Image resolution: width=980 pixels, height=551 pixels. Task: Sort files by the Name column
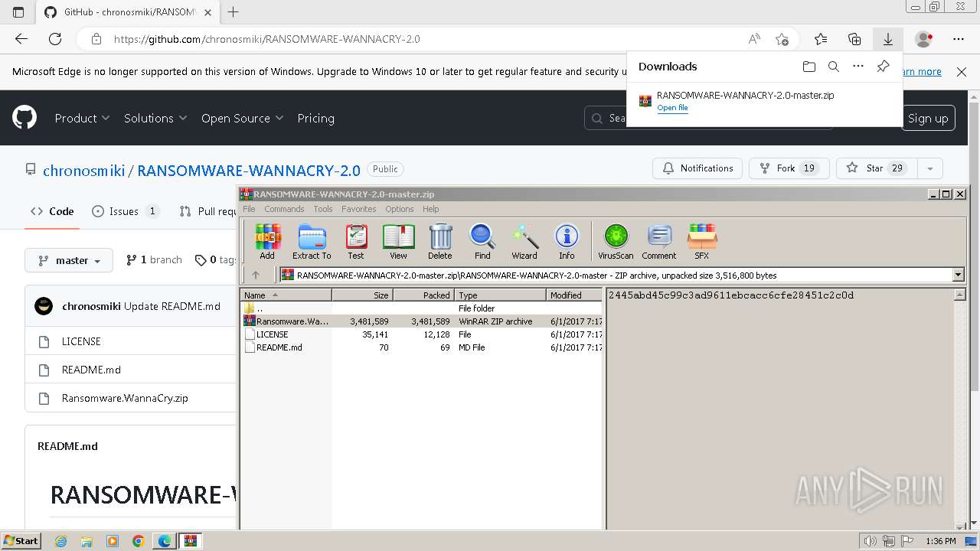pyautogui.click(x=286, y=295)
